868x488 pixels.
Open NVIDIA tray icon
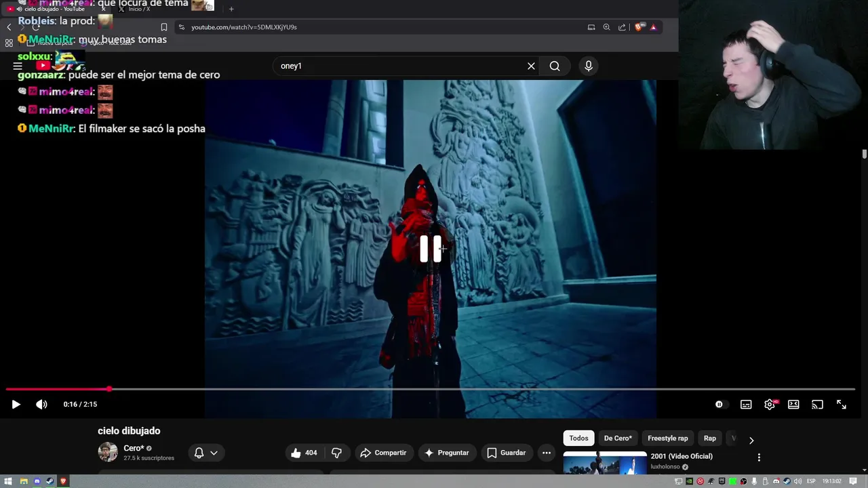click(690, 481)
